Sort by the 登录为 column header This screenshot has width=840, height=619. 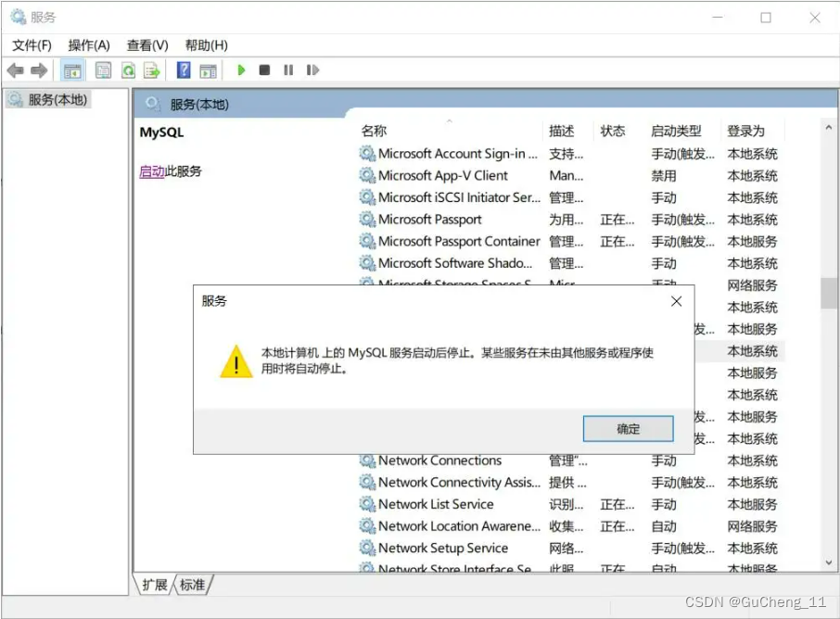click(x=745, y=131)
